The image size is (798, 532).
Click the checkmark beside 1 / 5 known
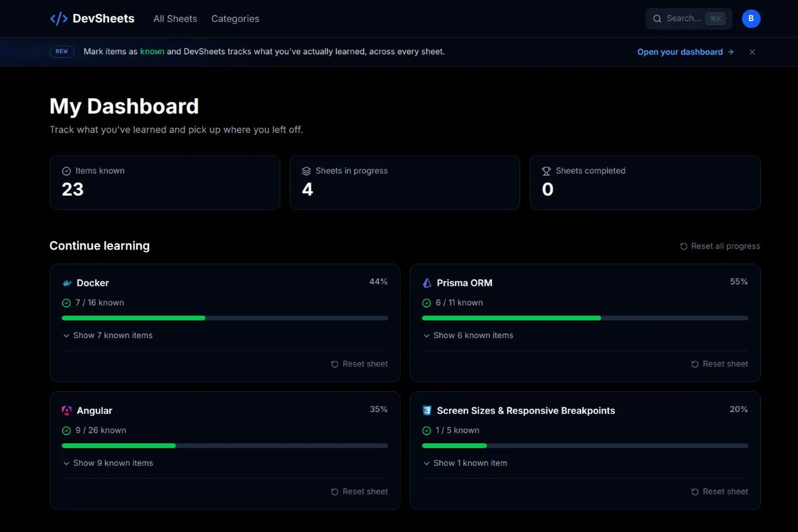(x=426, y=431)
